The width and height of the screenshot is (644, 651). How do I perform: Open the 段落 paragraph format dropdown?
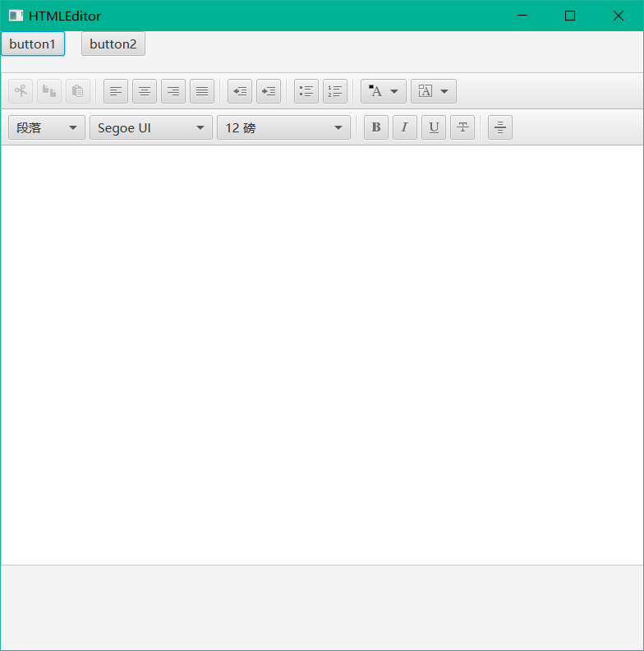[47, 127]
